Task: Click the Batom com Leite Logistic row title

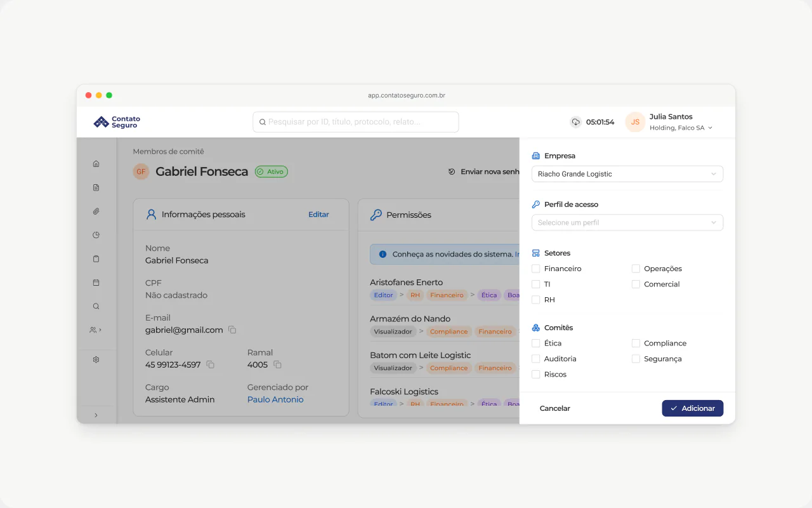Action: pos(421,355)
